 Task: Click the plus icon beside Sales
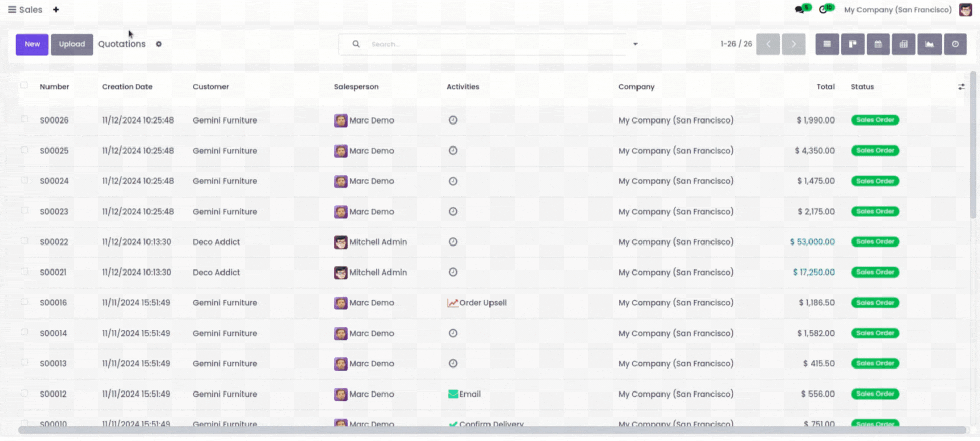[56, 10]
